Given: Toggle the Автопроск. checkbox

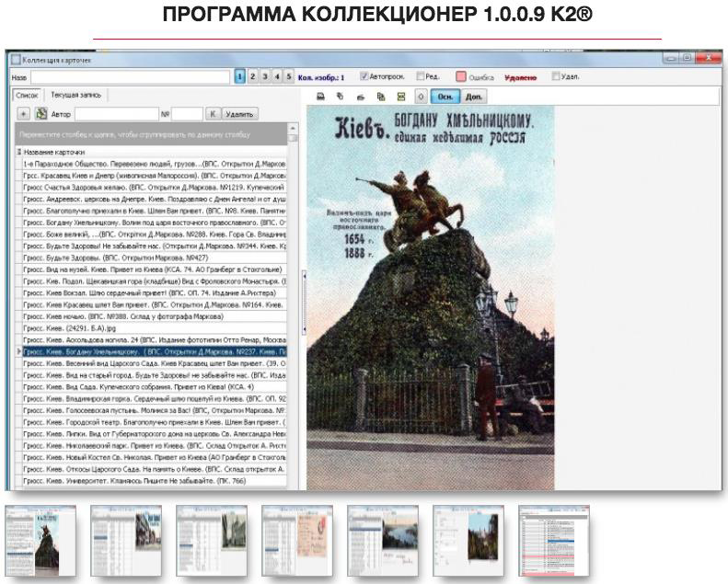Looking at the screenshot, I should click(x=364, y=76).
